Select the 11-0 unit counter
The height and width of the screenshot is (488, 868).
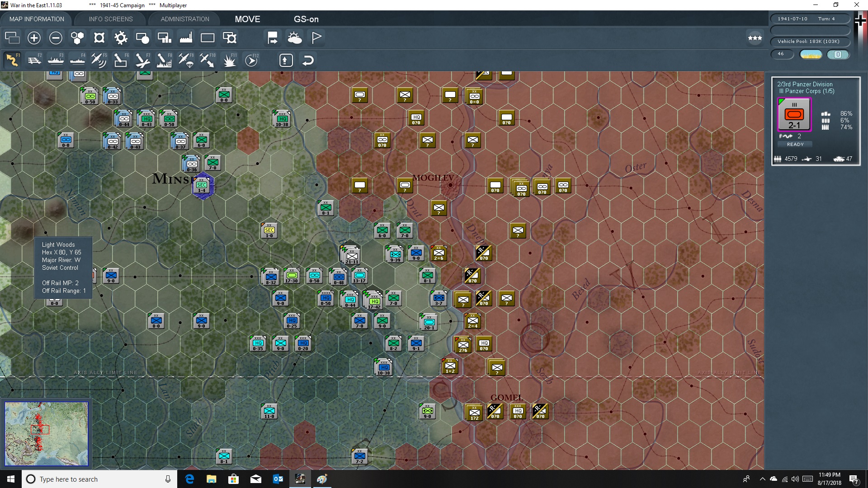pos(269,411)
